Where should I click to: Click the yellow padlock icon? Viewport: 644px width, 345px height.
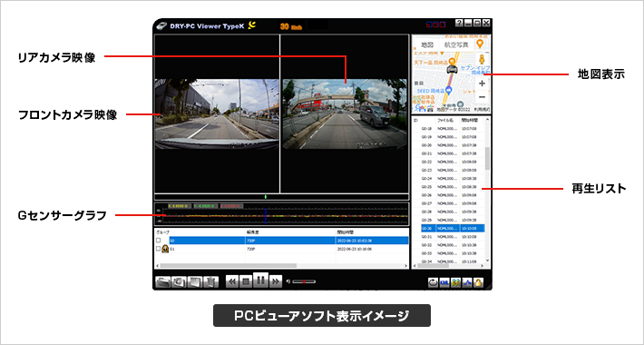coord(479,282)
